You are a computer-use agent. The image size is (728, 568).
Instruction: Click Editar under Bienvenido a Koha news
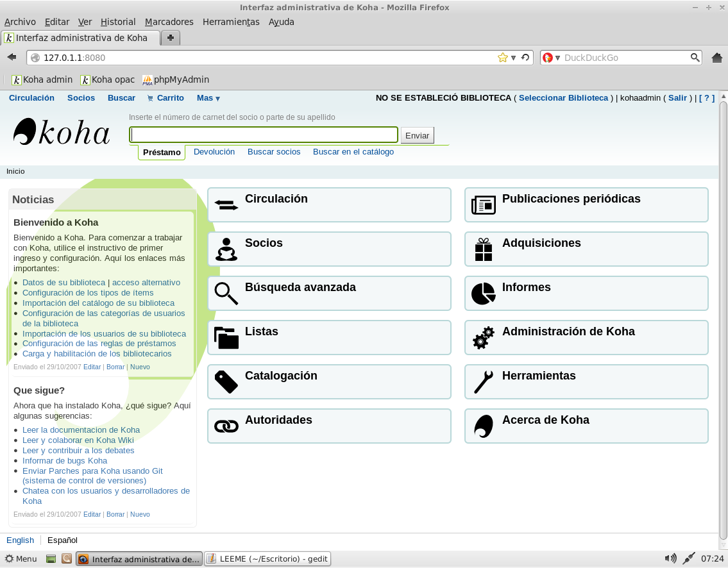point(92,367)
